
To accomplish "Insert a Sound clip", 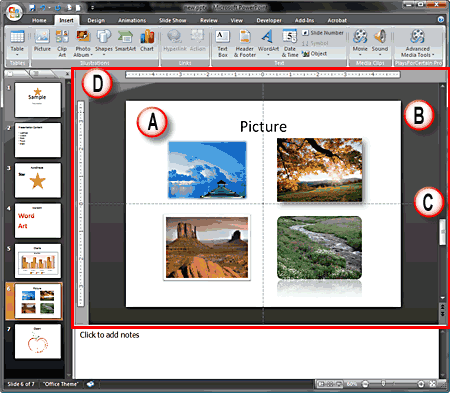I will point(380,42).
